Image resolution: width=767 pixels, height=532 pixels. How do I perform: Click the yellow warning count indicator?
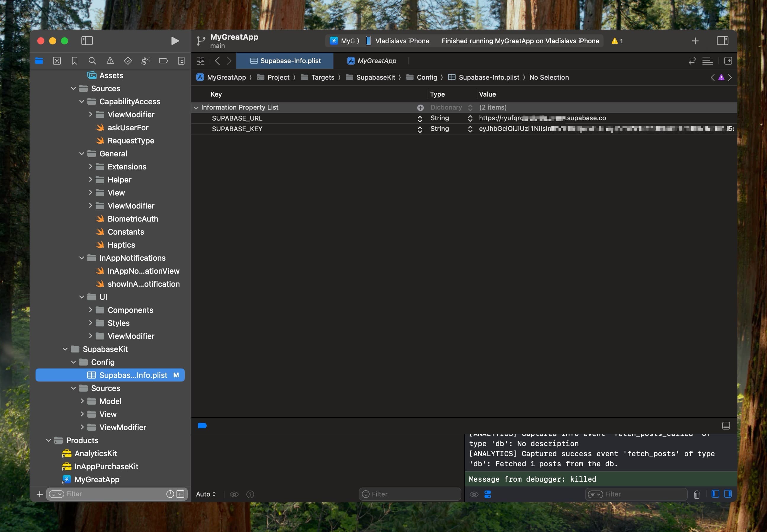click(617, 41)
